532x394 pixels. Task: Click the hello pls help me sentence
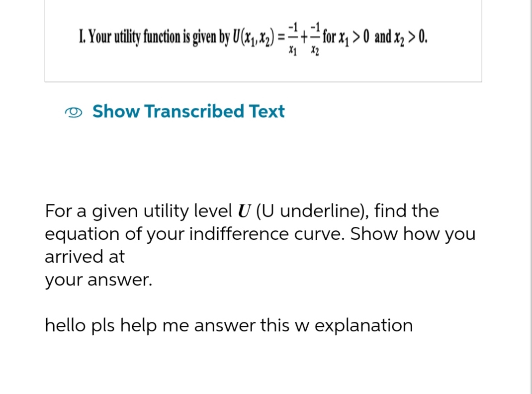click(229, 325)
